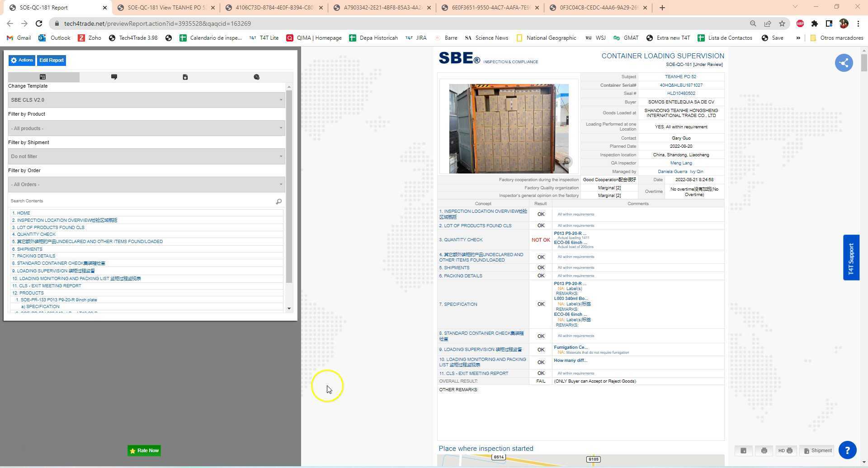Open QUANTITY CHECK in contents list
The width and height of the screenshot is (868, 468).
(36, 234)
